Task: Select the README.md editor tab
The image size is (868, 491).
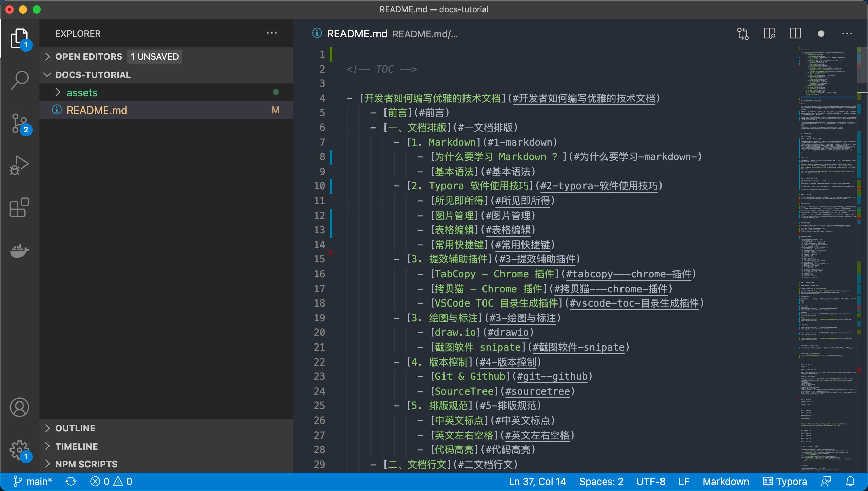Action: point(357,34)
